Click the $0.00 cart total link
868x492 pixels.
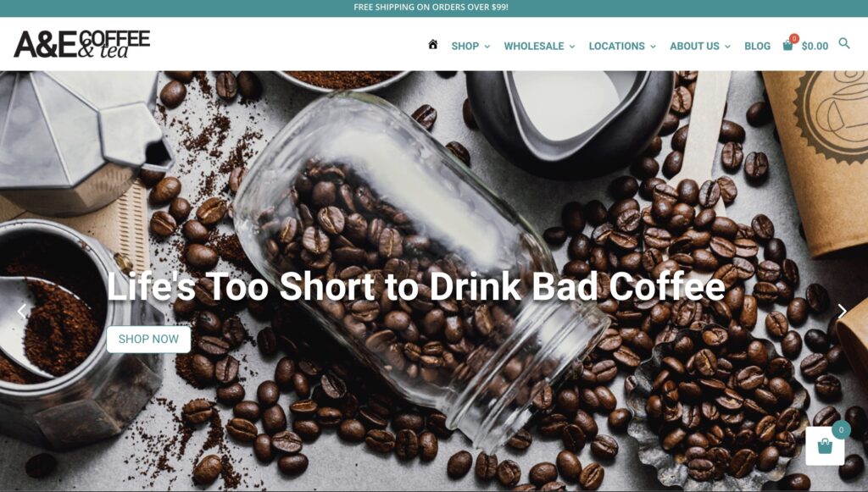[x=815, y=47]
